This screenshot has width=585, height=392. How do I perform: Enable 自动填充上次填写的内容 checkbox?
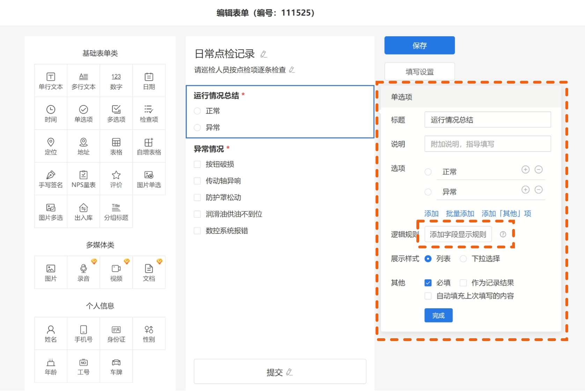(428, 296)
